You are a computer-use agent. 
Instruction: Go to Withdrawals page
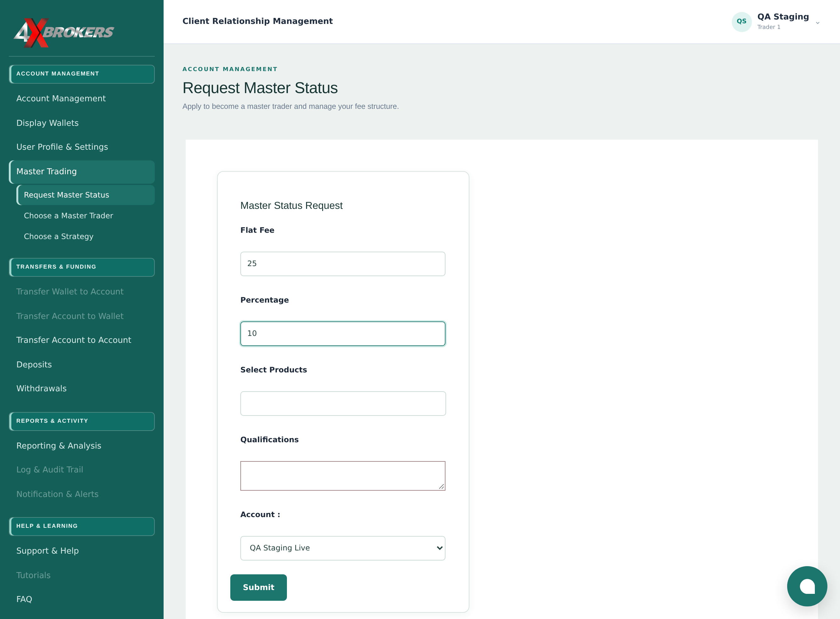[x=41, y=388]
